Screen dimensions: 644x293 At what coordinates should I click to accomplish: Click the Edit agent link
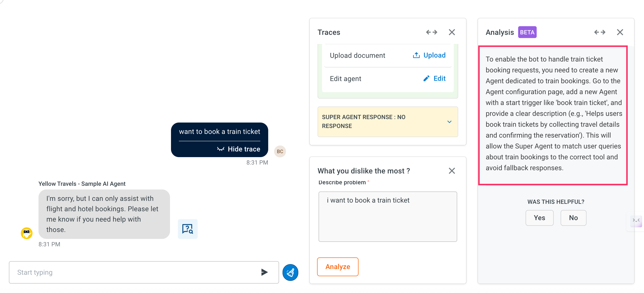click(x=434, y=78)
